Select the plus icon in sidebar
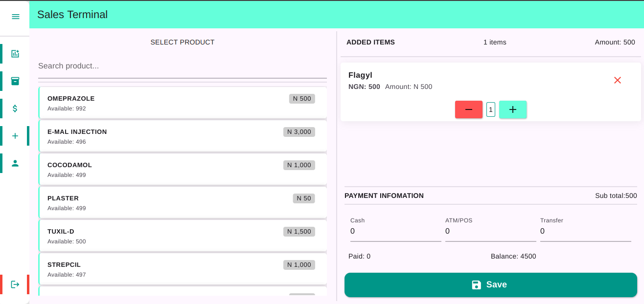This screenshot has height=304, width=644. click(x=15, y=136)
